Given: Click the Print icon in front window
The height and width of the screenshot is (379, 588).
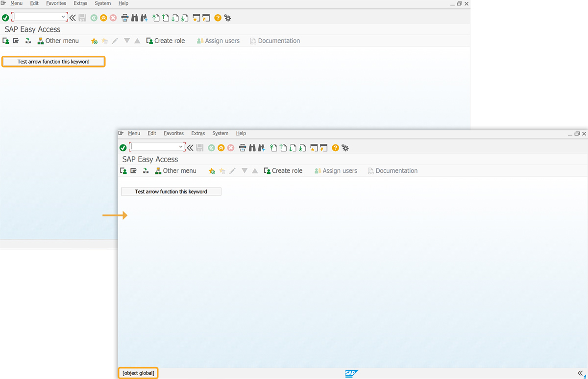Looking at the screenshot, I should pyautogui.click(x=243, y=147).
